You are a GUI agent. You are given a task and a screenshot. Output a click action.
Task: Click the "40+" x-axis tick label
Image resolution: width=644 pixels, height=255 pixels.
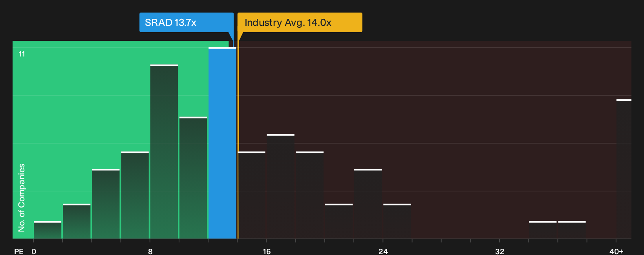(x=617, y=251)
